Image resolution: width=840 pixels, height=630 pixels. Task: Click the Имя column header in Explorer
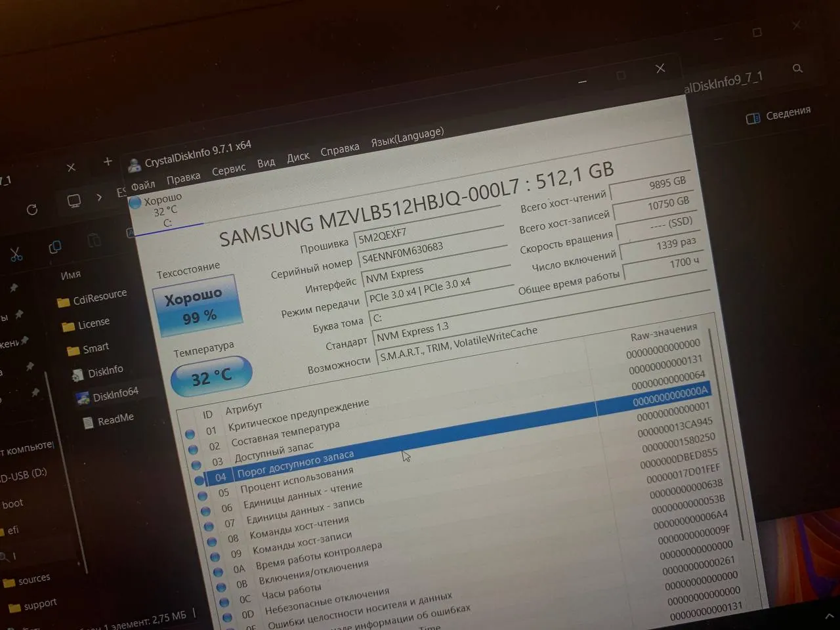[x=70, y=275]
